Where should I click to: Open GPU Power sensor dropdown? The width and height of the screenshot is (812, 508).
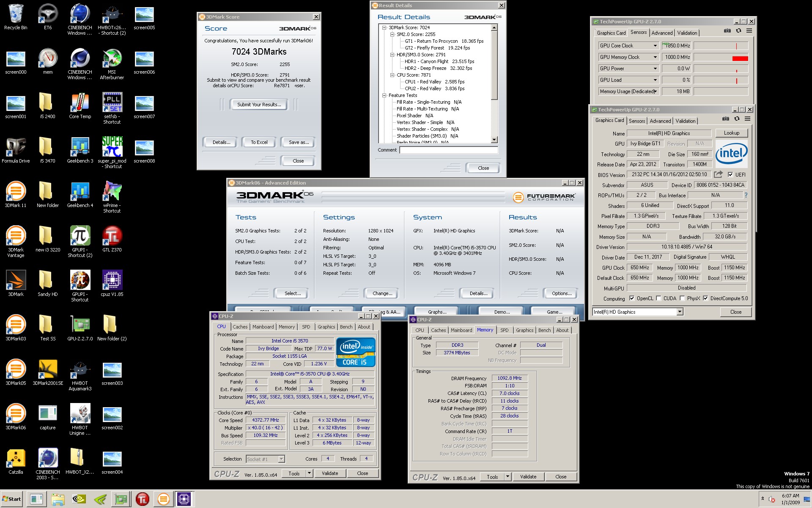pos(655,69)
